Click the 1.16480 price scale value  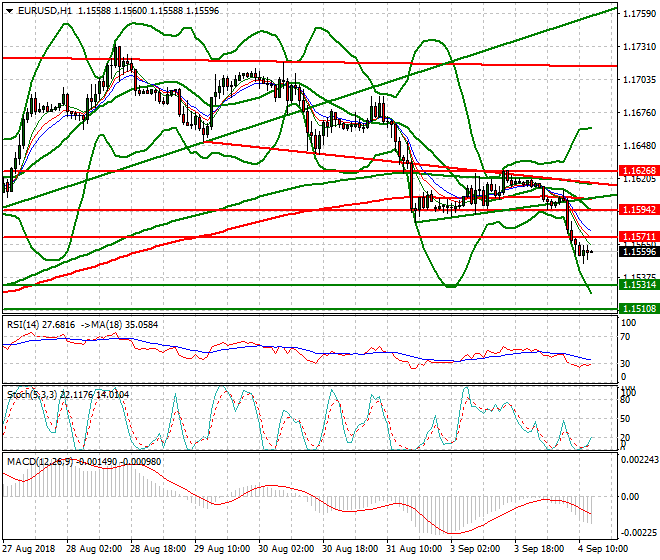(x=639, y=146)
